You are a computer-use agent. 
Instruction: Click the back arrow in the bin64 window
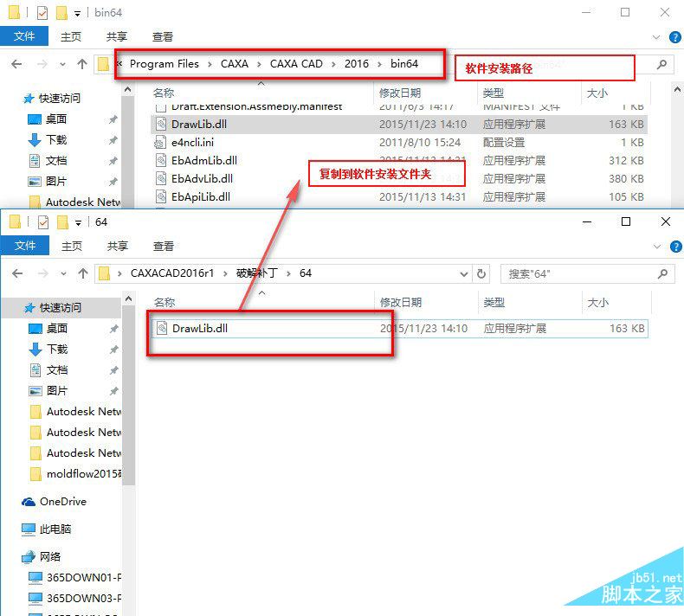click(16, 64)
